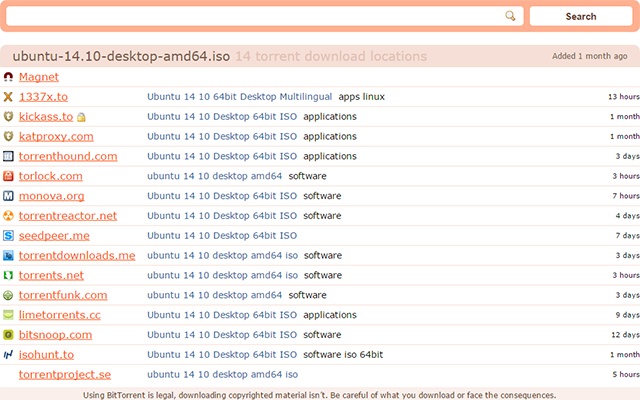Click the katproxy.com shield icon

pyautogui.click(x=8, y=136)
